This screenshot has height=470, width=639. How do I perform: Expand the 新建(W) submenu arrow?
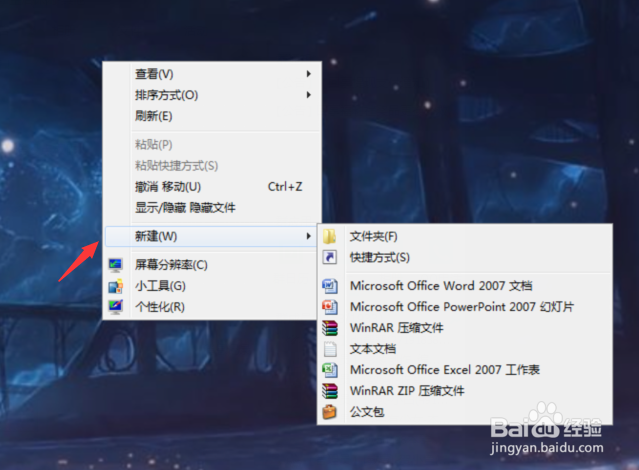pyautogui.click(x=308, y=236)
